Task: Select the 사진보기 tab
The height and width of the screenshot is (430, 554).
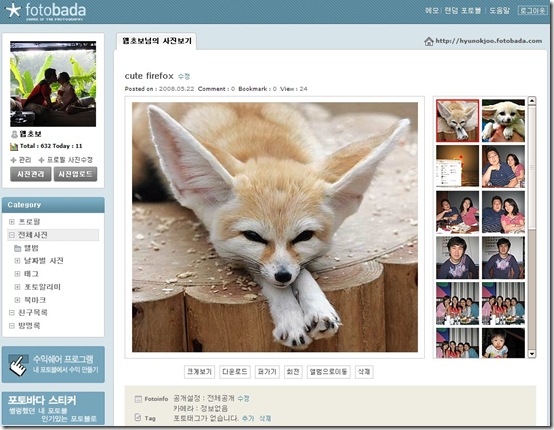Action: [x=157, y=41]
